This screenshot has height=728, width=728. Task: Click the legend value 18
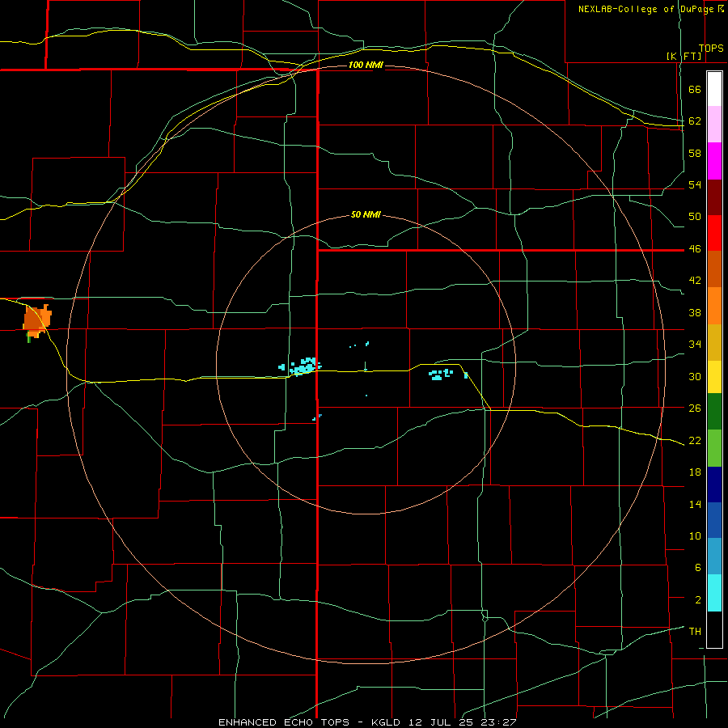[695, 472]
